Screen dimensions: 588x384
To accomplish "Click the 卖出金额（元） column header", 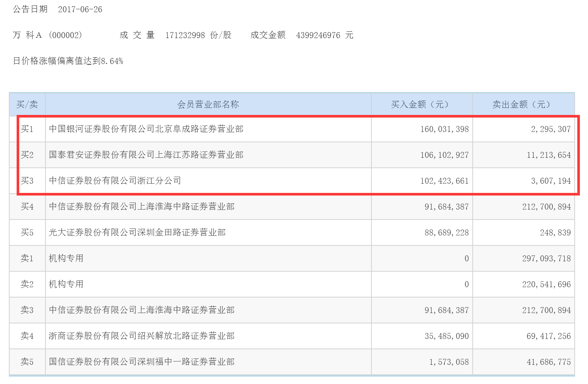I will coord(523,105).
